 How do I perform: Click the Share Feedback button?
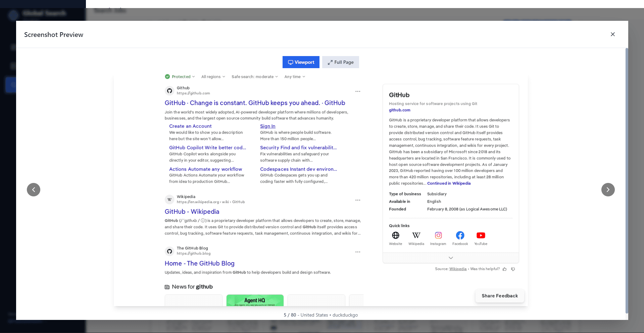pos(499,296)
